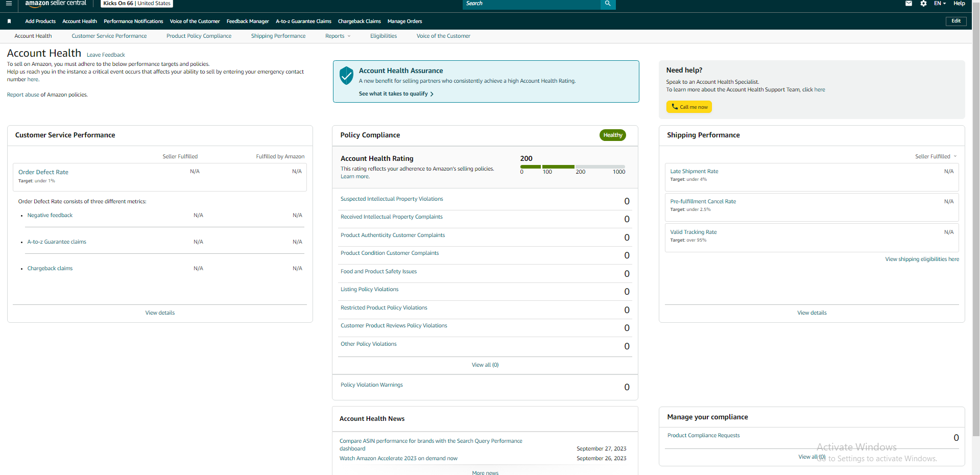Click the bookmark flag icon
This screenshot has height=475, width=980.
pyautogui.click(x=9, y=21)
